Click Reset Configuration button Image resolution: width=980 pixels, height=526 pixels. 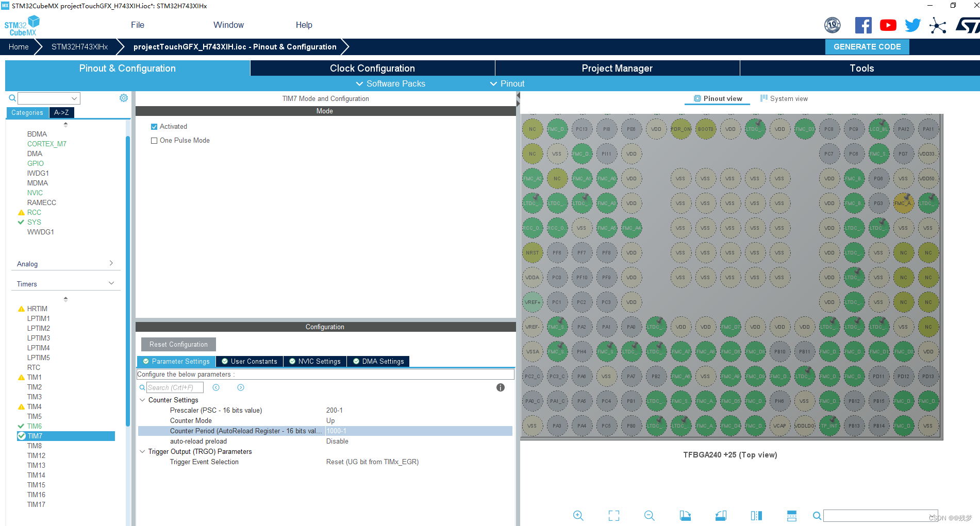178,344
